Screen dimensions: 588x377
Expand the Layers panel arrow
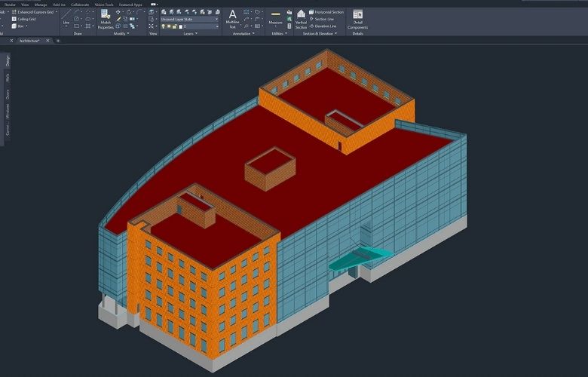[196, 33]
